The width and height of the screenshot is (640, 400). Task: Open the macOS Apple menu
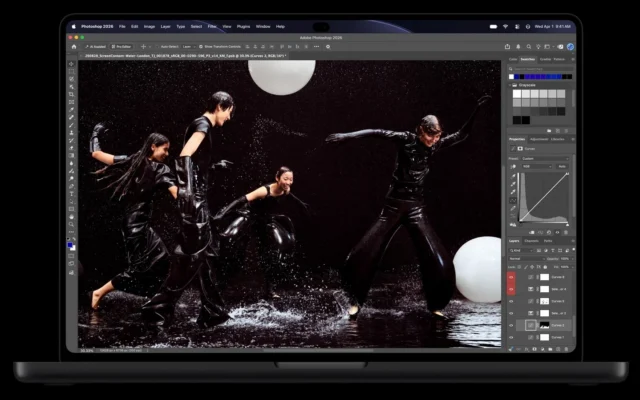point(74,27)
